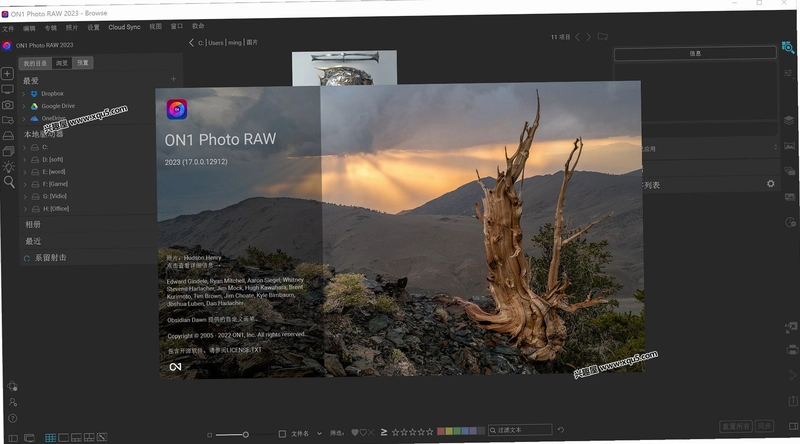Switch to grid thumbnail view
The image size is (800, 444).
[51, 437]
